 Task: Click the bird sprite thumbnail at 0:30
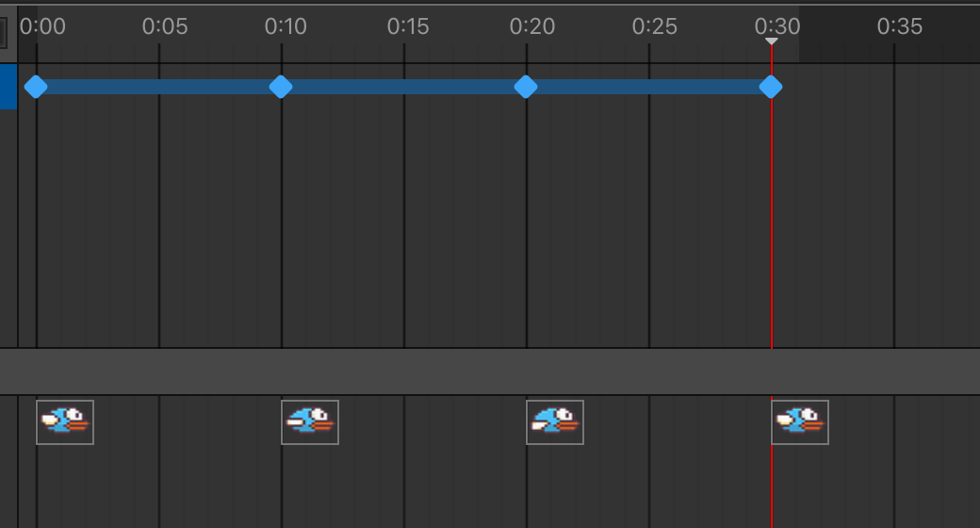pos(800,422)
